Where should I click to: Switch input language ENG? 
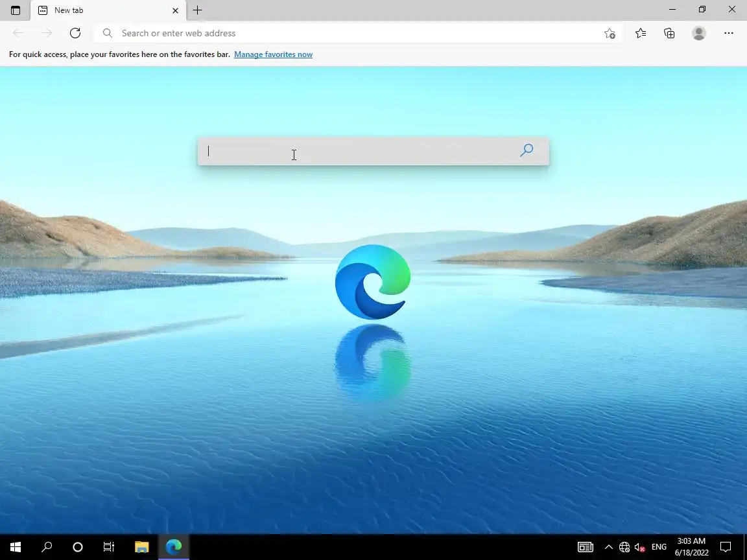[x=659, y=547]
